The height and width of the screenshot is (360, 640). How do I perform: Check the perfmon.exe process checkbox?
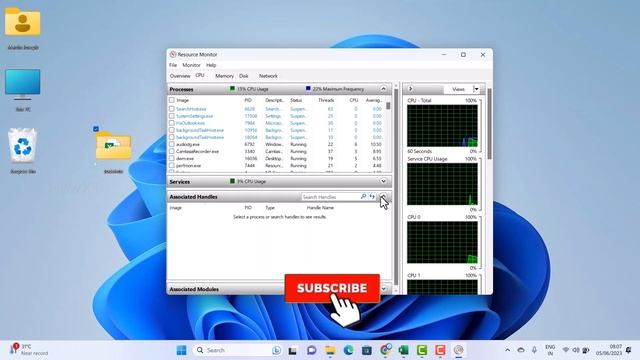[x=172, y=166]
